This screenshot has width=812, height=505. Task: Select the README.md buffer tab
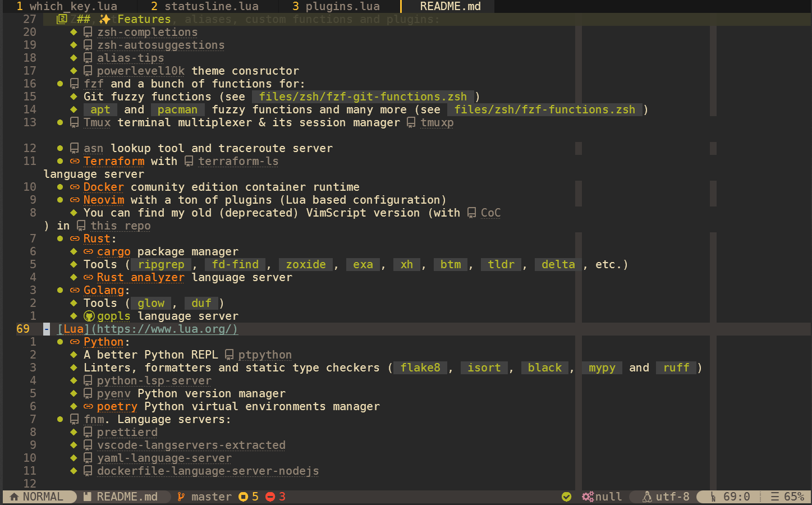(x=450, y=6)
